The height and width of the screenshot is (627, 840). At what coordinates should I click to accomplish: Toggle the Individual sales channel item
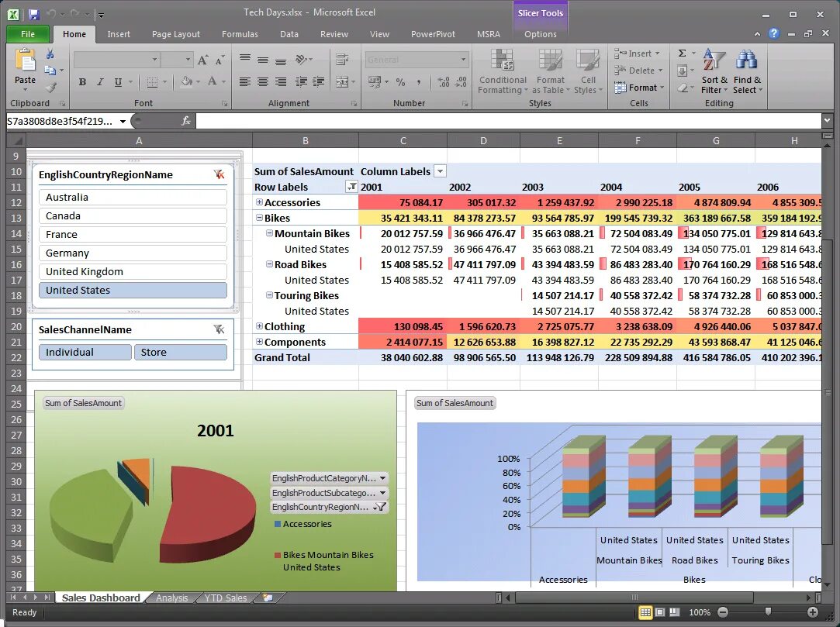coord(85,353)
